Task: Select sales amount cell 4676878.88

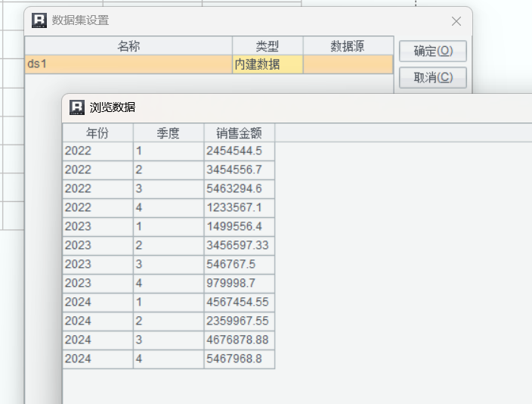Action: [239, 340]
